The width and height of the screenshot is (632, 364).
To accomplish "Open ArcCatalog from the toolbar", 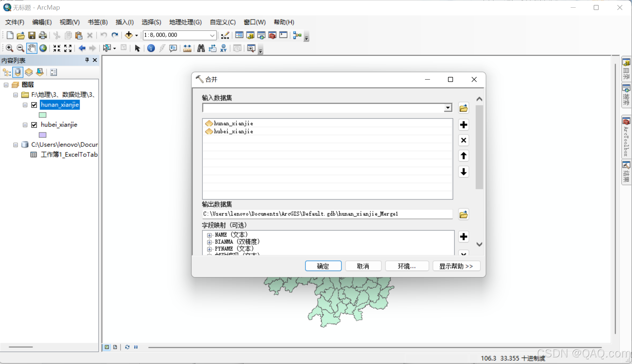I will coord(250,35).
